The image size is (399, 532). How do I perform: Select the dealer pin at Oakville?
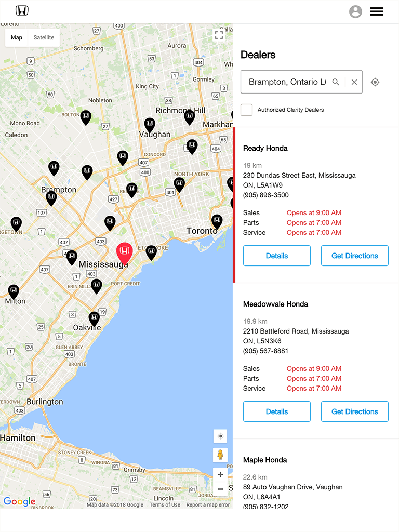(x=95, y=320)
